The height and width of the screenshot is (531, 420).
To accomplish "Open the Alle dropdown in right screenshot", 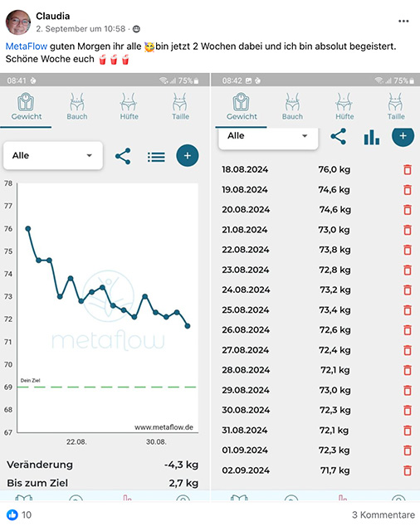I will (x=268, y=137).
